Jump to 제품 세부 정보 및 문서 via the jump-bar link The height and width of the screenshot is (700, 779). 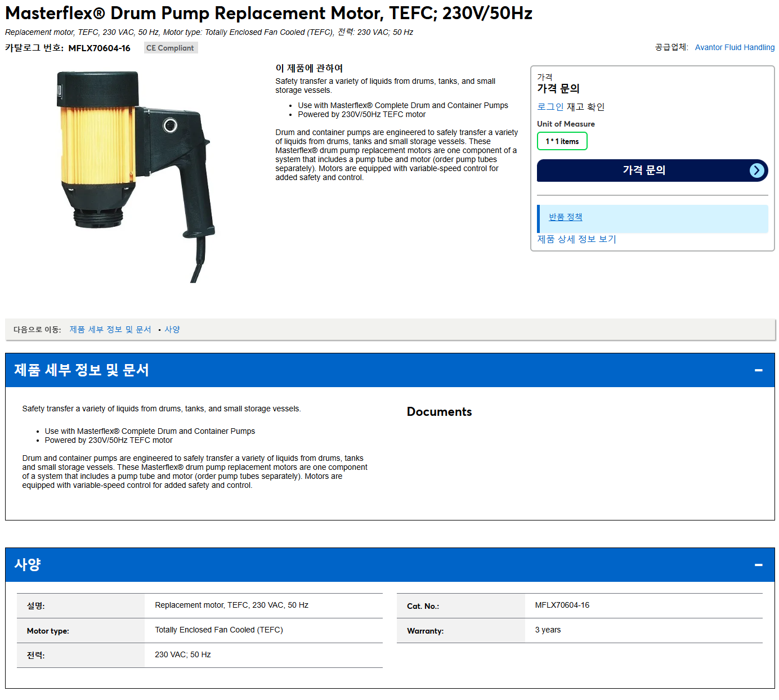(x=110, y=330)
